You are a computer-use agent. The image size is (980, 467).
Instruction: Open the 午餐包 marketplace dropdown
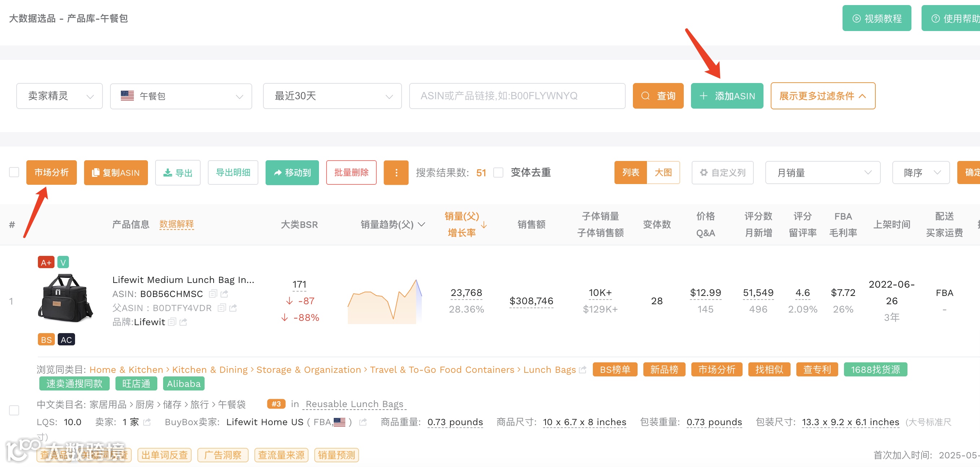coord(181,96)
